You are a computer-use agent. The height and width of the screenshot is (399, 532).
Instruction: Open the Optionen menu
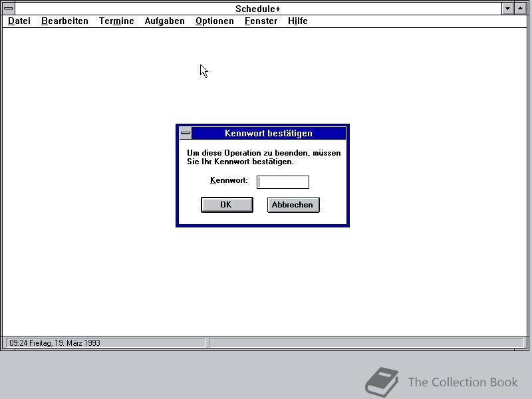click(214, 21)
